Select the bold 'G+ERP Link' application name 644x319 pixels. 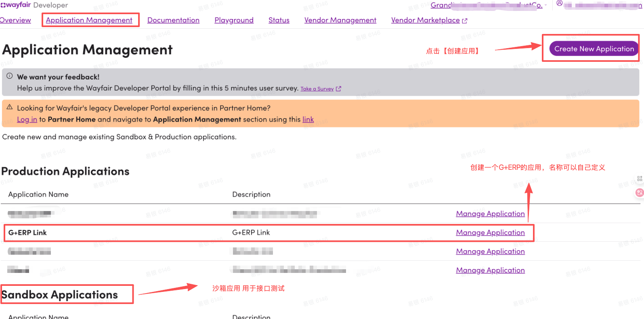[27, 232]
